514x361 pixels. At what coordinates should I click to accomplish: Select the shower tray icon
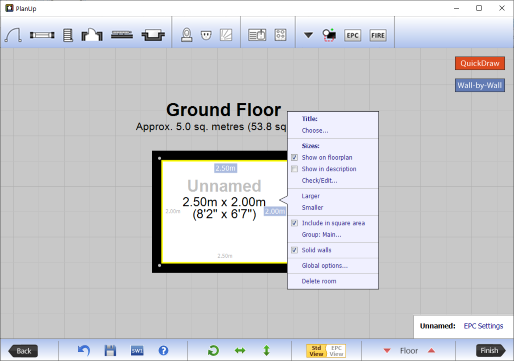[x=226, y=35]
